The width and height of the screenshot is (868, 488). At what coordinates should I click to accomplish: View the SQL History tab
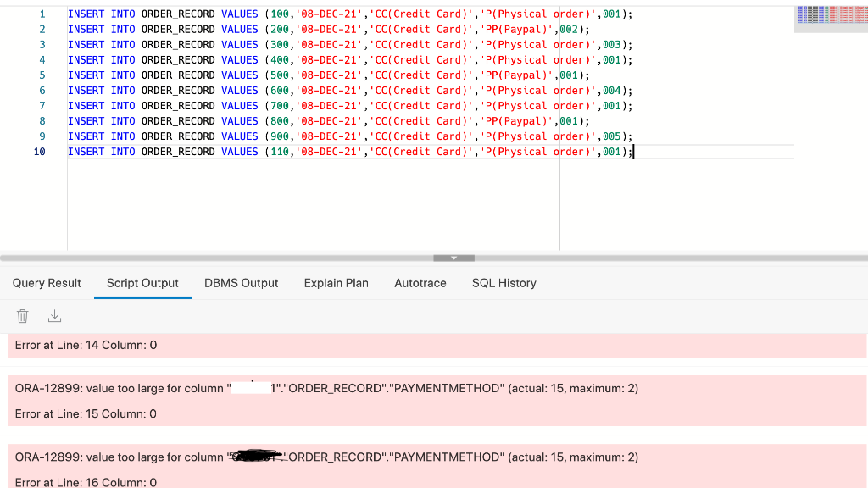504,283
